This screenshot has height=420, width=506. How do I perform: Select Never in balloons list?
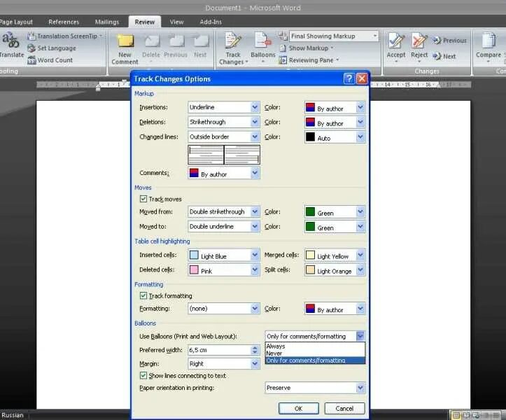click(315, 353)
